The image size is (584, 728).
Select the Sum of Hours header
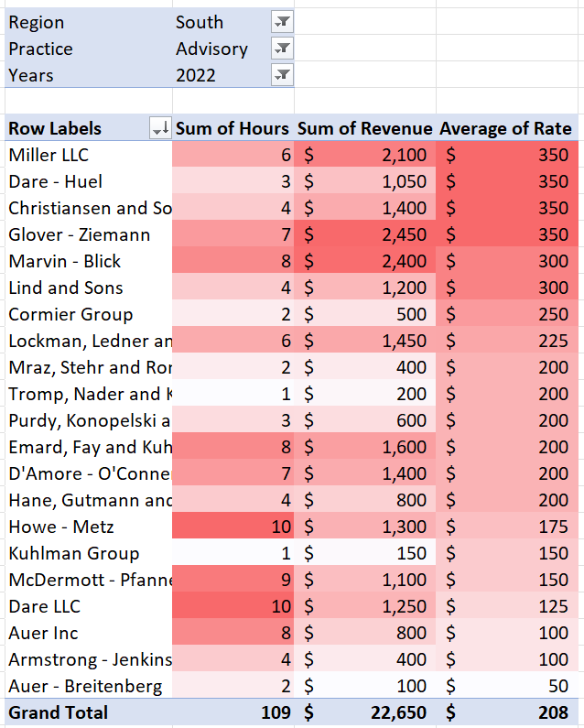pyautogui.click(x=233, y=129)
